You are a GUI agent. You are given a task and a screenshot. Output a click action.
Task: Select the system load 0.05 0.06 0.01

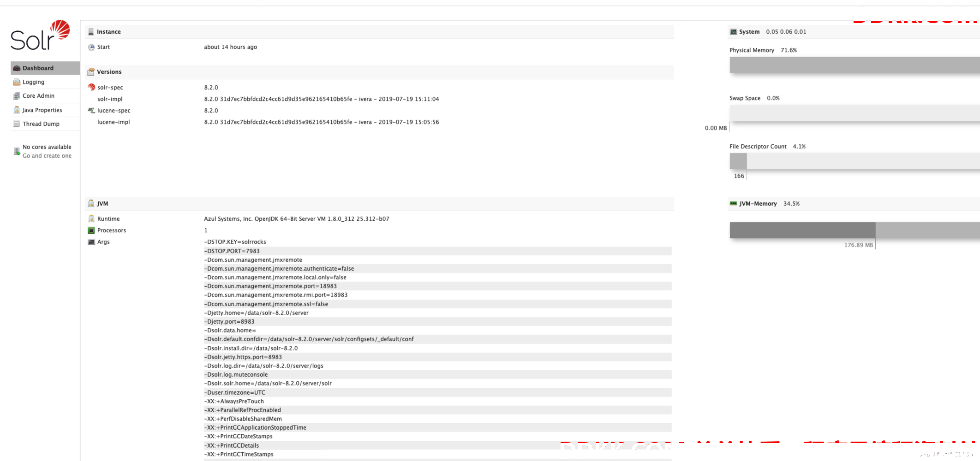point(786,32)
